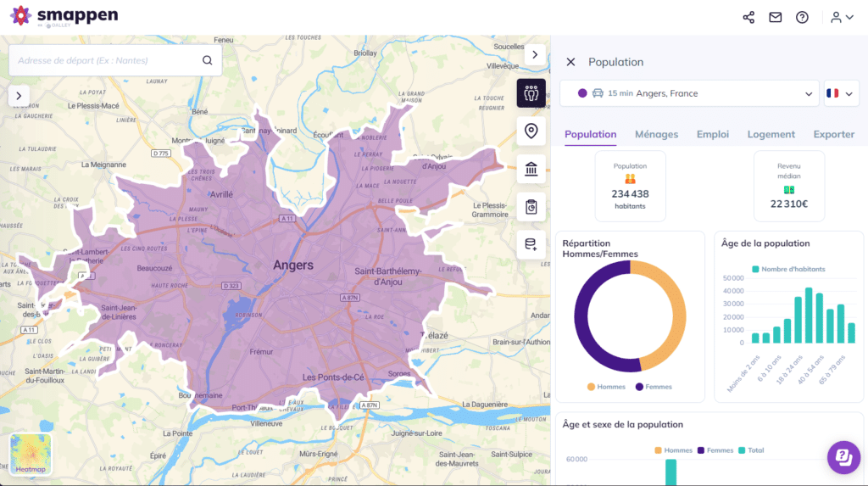Open the France flag country selector

point(841,93)
